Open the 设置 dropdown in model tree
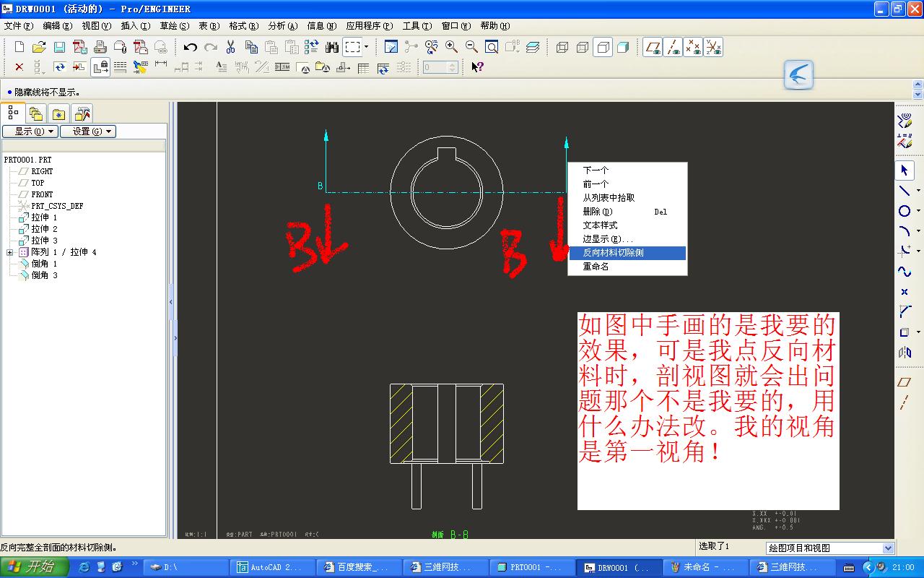This screenshot has width=924, height=578. (x=88, y=131)
